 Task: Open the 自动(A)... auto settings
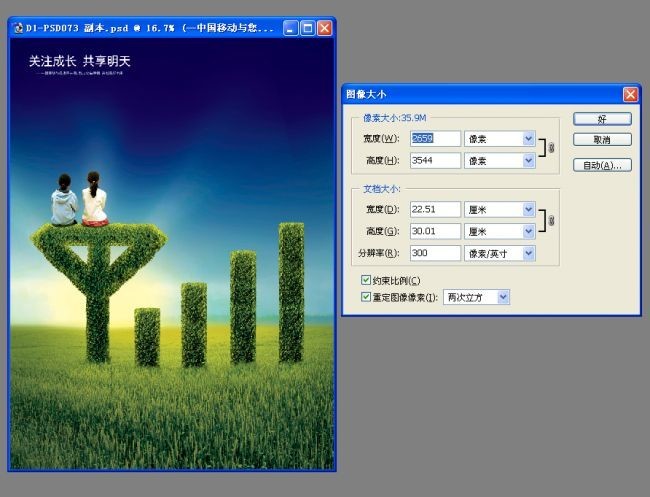(x=602, y=165)
